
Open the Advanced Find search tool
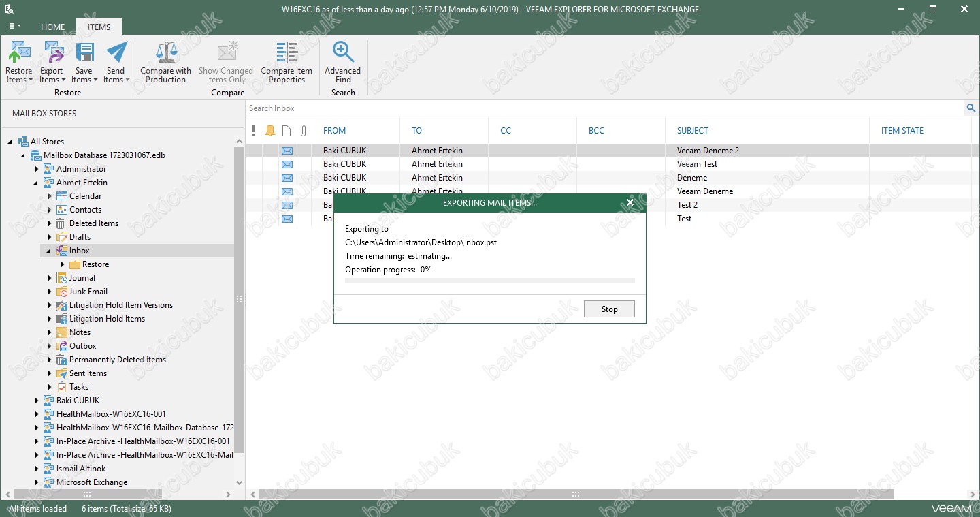pos(343,62)
